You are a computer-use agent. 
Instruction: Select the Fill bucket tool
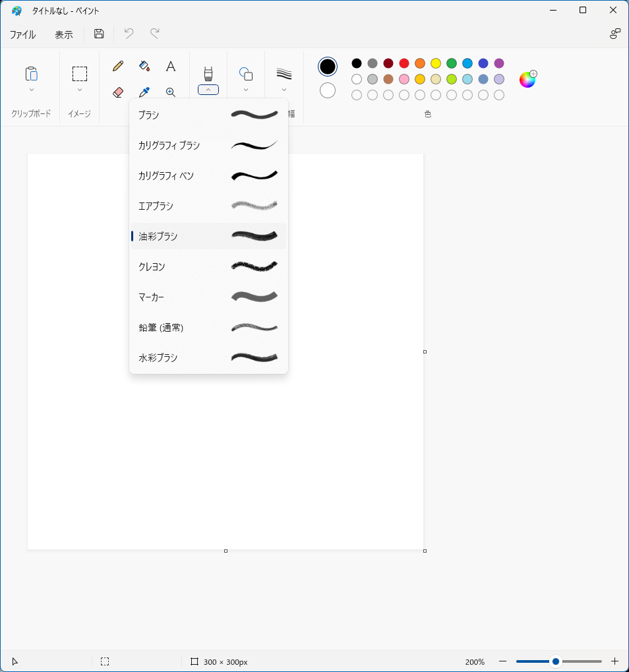pos(144,66)
